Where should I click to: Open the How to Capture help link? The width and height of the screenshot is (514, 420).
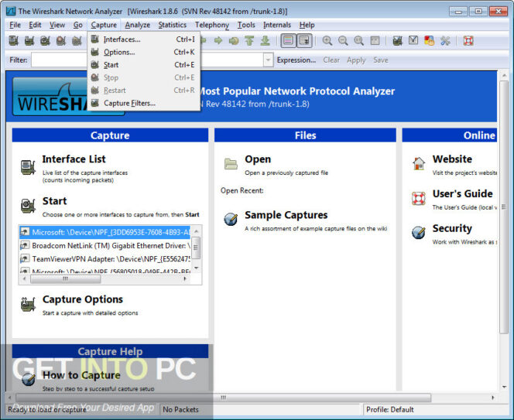pyautogui.click(x=81, y=375)
